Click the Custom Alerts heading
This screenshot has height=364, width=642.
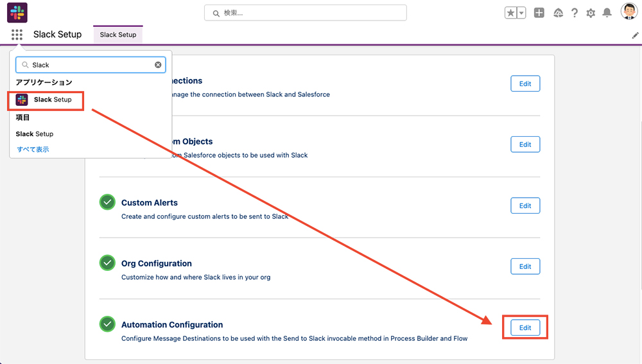[x=150, y=203]
